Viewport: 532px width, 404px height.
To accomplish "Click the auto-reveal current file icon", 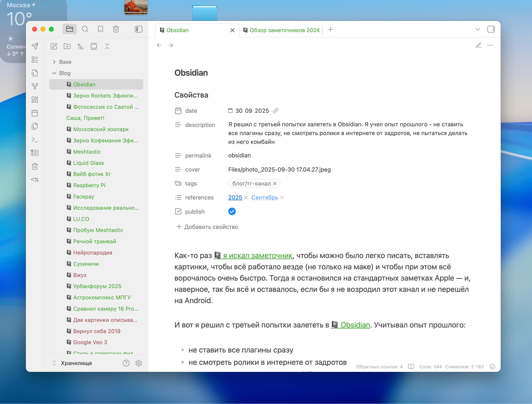I will [x=94, y=46].
